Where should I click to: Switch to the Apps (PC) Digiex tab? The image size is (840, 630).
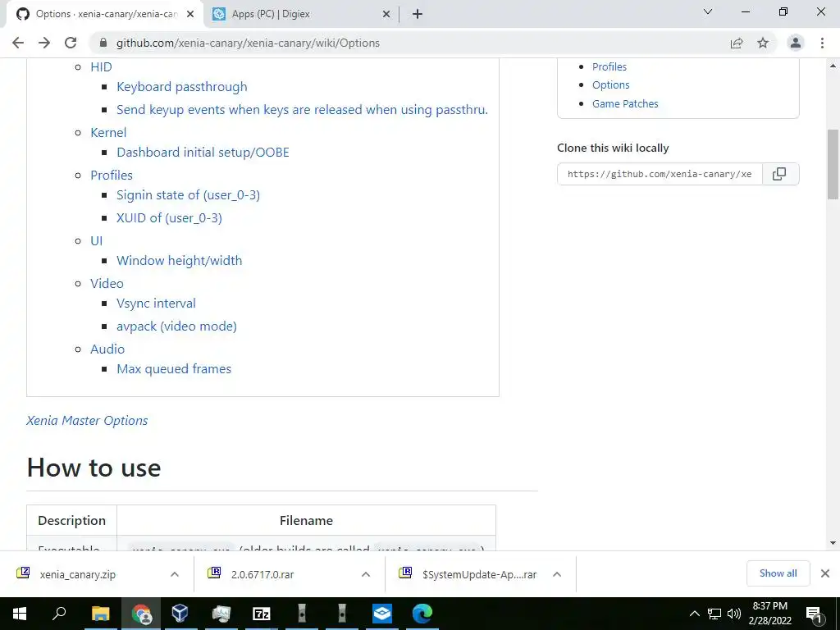302,15
